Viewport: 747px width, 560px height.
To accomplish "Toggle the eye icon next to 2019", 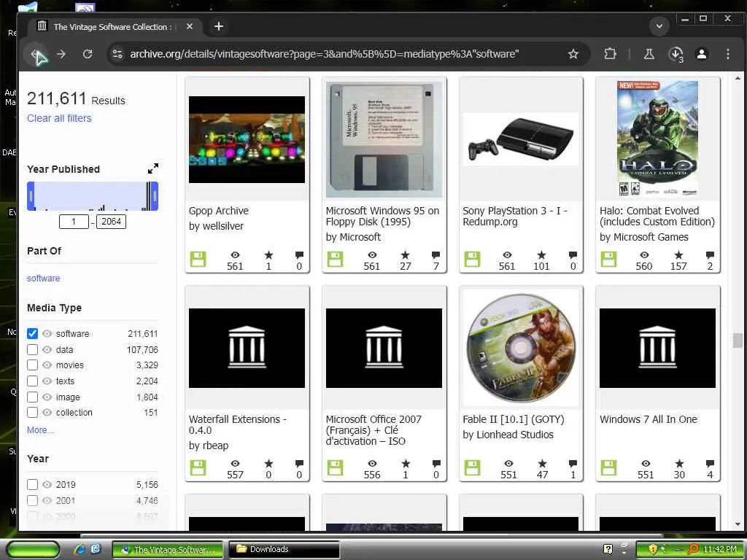I will (x=47, y=484).
